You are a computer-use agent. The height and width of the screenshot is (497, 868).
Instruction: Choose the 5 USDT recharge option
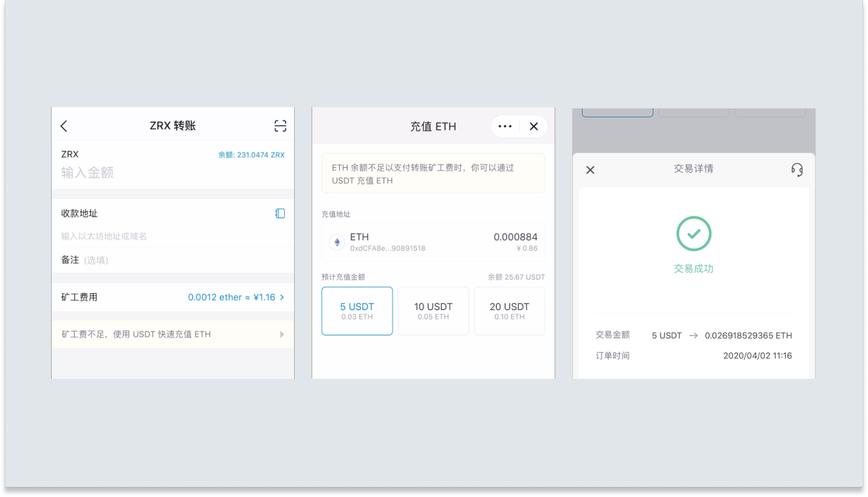point(357,311)
